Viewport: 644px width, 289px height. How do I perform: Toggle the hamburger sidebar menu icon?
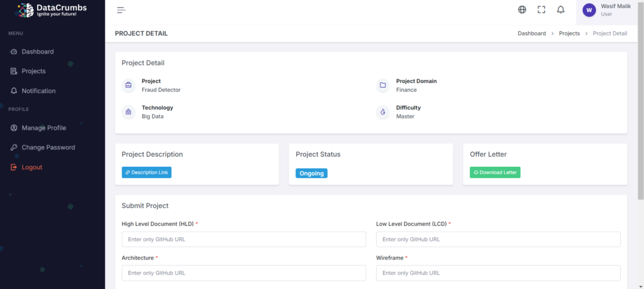121,10
